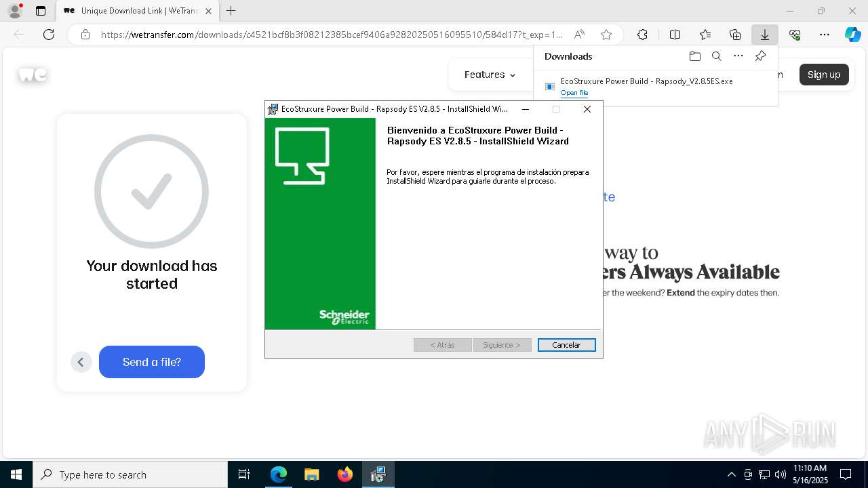Click the wetransfer.com address bar
This screenshot has height=488, width=868.
(331, 35)
